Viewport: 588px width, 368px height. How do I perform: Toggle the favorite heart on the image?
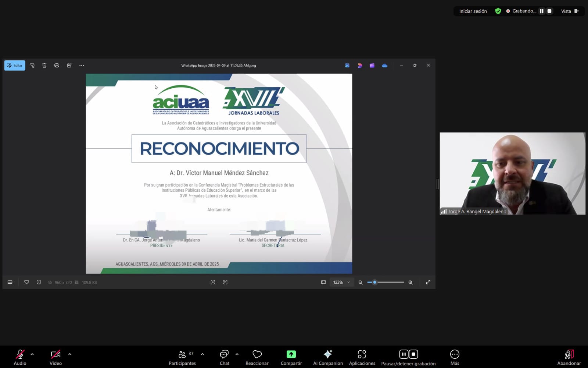click(x=26, y=282)
